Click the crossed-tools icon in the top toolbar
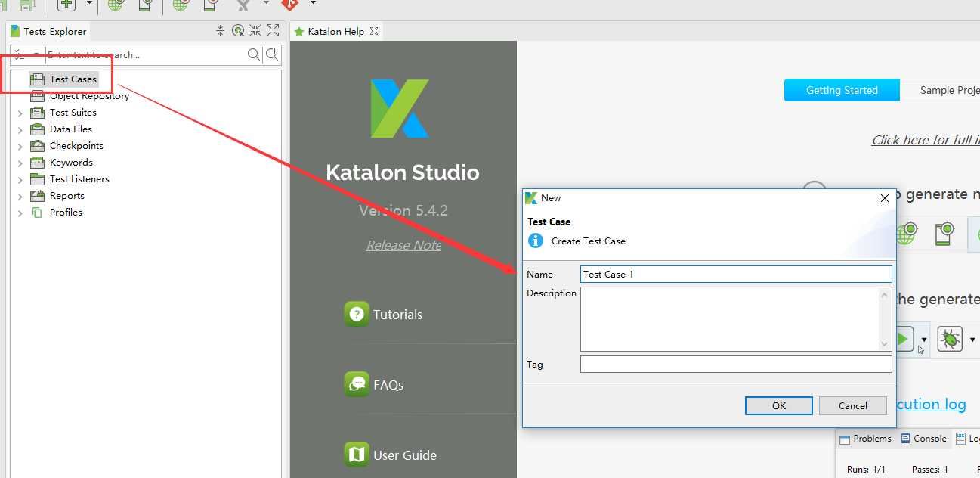The width and height of the screenshot is (980, 478). [x=243, y=5]
